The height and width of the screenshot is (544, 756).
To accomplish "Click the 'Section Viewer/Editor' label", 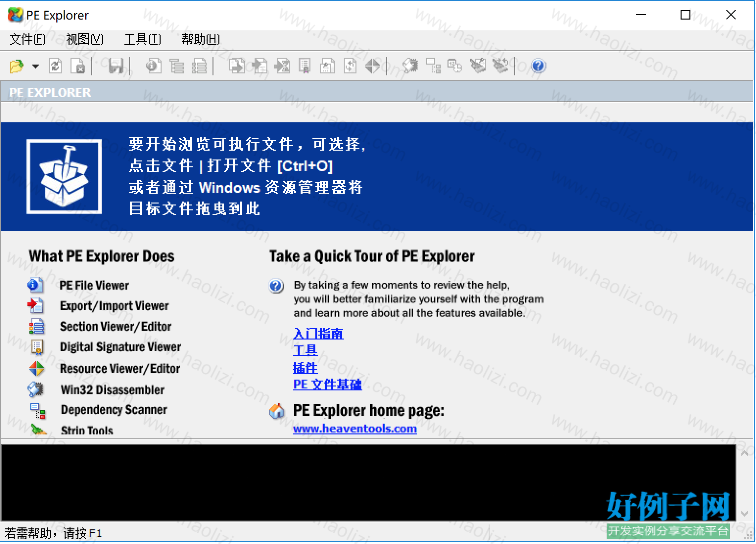I will click(x=116, y=326).
